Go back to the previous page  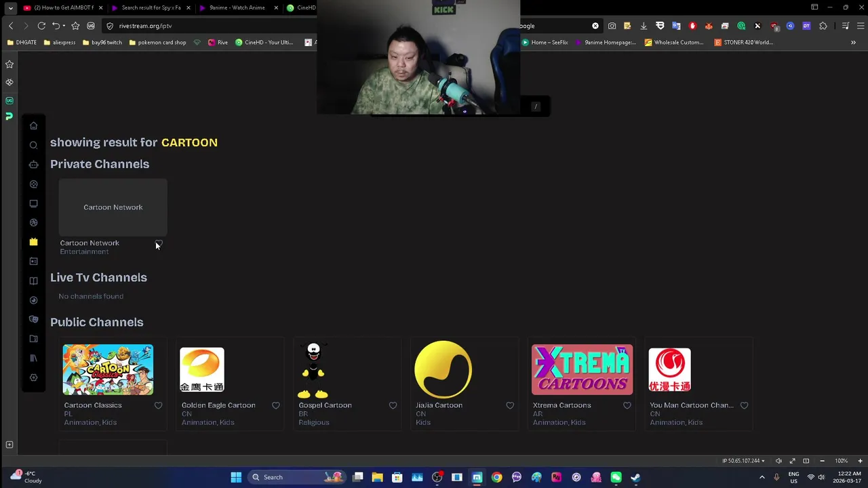11,26
